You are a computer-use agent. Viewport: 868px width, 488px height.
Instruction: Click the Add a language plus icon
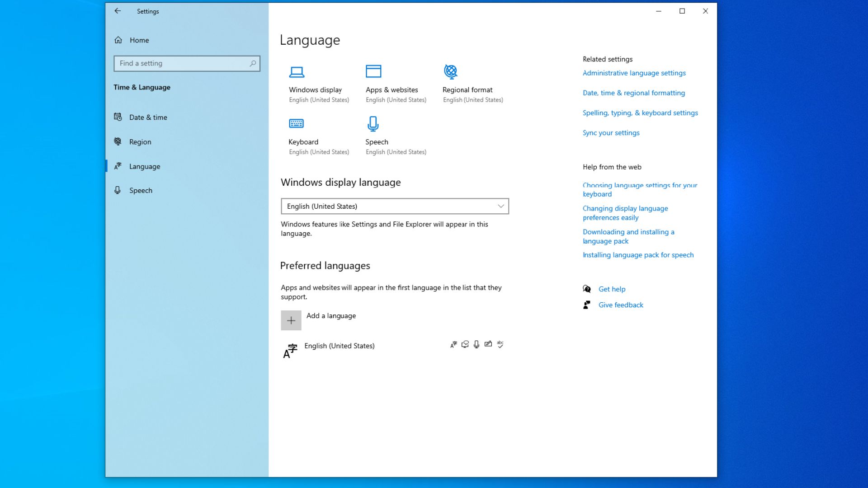[291, 320]
